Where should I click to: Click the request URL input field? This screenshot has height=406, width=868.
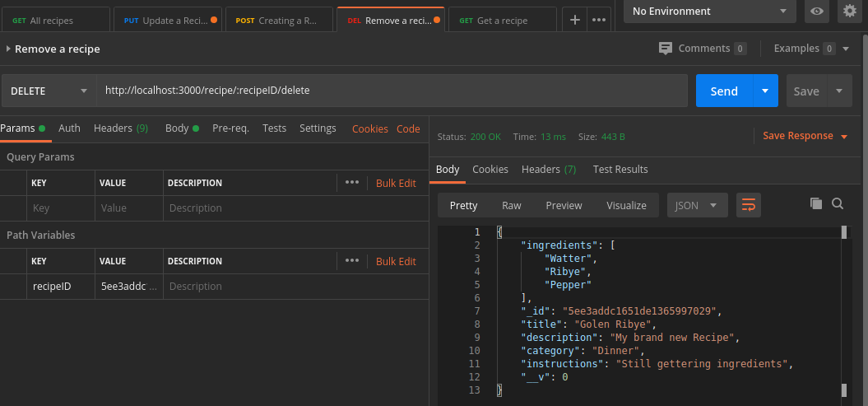tap(392, 91)
